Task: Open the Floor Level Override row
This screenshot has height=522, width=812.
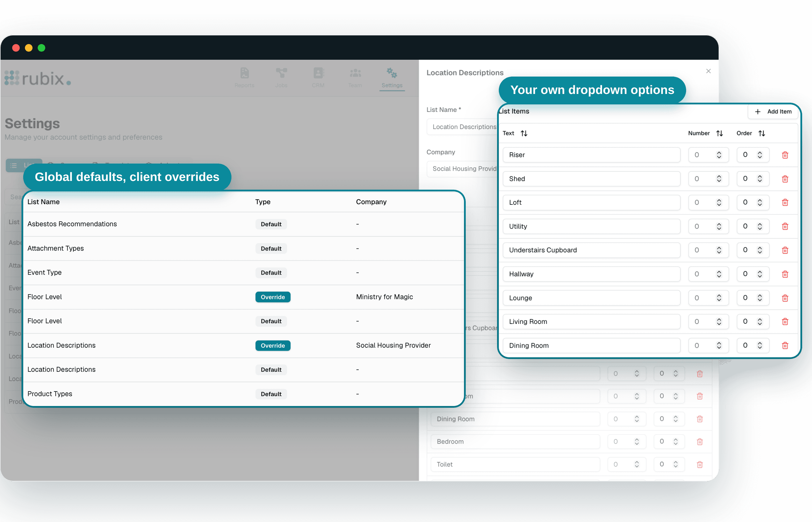Action: pyautogui.click(x=243, y=297)
